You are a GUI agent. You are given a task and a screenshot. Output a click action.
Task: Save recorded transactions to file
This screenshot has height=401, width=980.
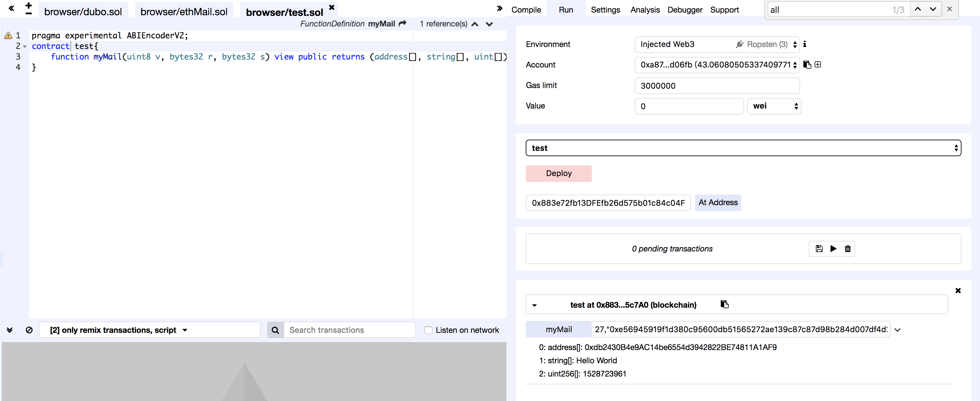tap(819, 249)
